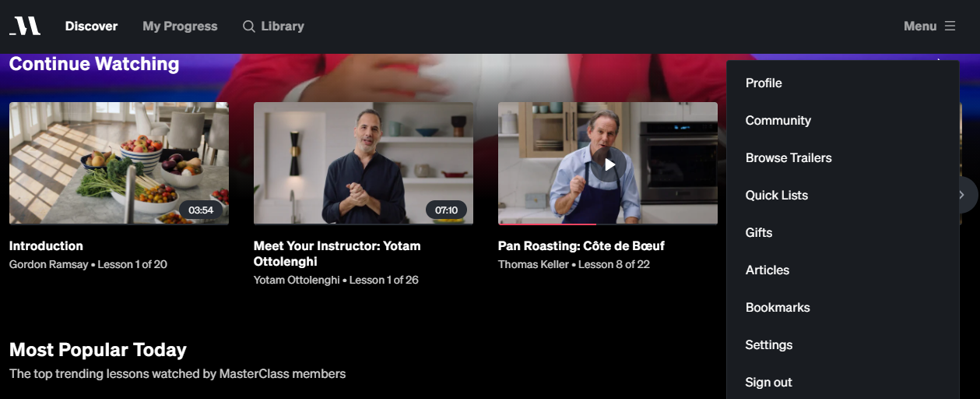Viewport: 980px width, 399px height.
Task: Toggle the hamburger Menu icon
Action: 950,26
